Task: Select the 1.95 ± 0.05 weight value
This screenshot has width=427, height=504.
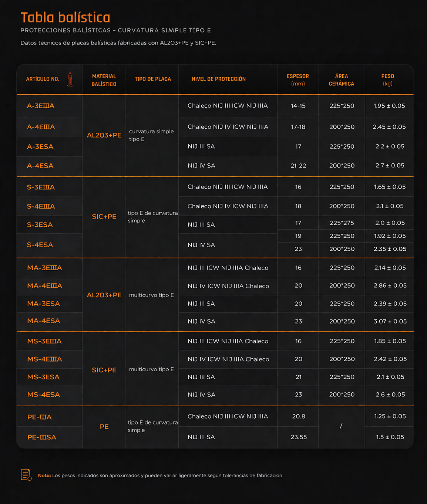Action: point(389,106)
